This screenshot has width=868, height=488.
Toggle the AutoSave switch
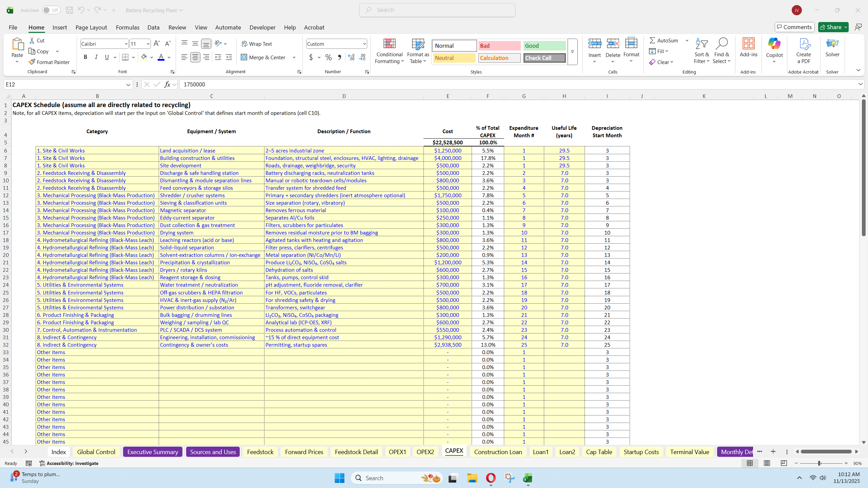51,10
